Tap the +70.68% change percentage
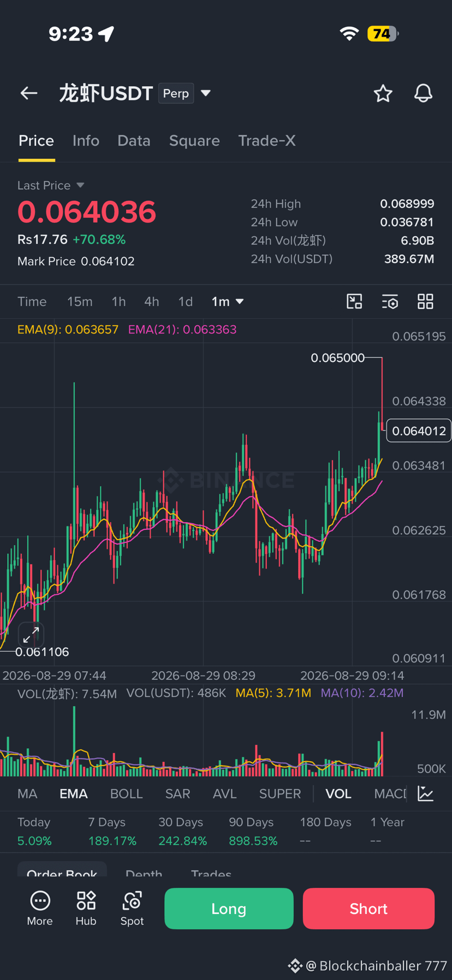The image size is (452, 980). pos(99,240)
